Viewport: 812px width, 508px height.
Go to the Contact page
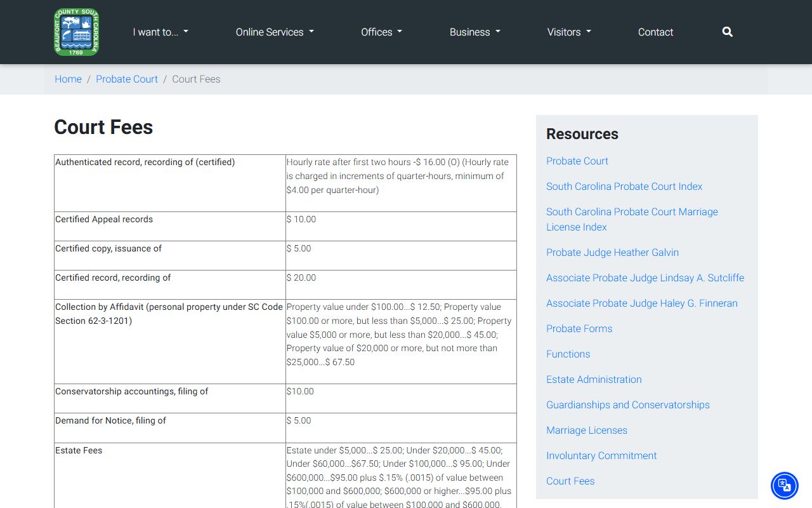pyautogui.click(x=655, y=32)
